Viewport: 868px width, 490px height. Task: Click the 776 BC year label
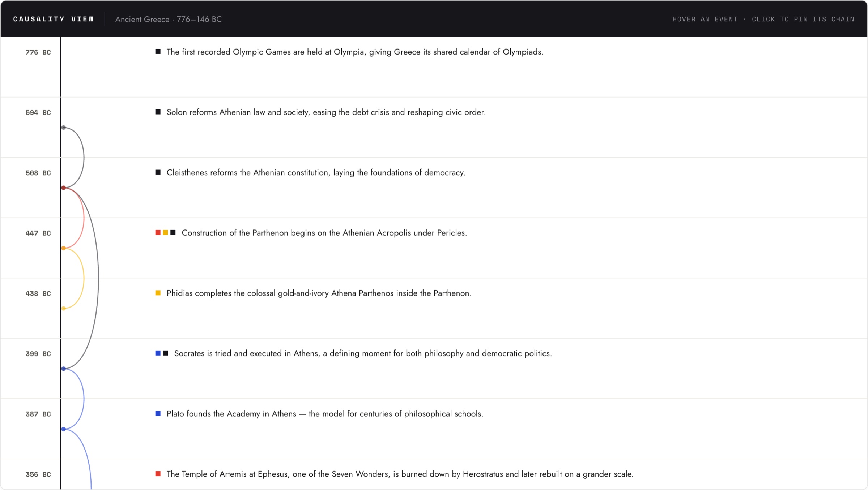pos(38,52)
